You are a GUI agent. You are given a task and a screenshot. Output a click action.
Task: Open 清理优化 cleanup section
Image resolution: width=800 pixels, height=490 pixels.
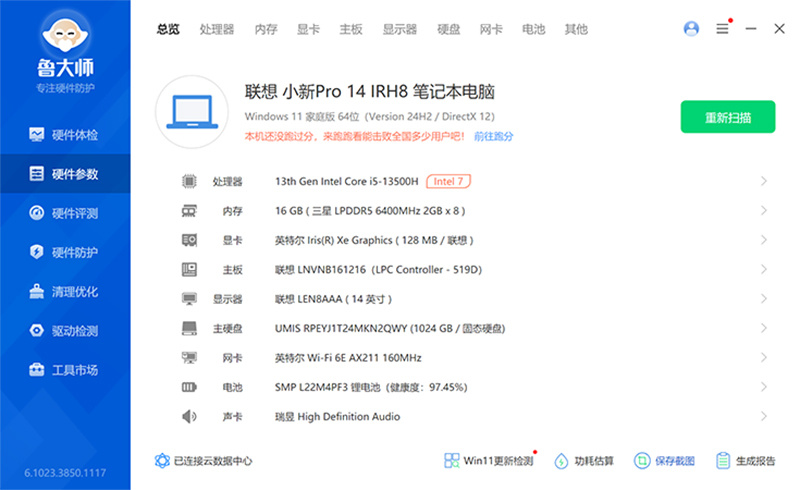[65, 291]
